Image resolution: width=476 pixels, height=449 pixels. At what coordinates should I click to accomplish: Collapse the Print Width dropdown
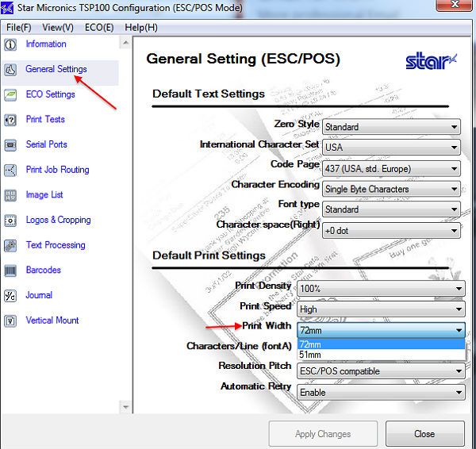pyautogui.click(x=381, y=330)
